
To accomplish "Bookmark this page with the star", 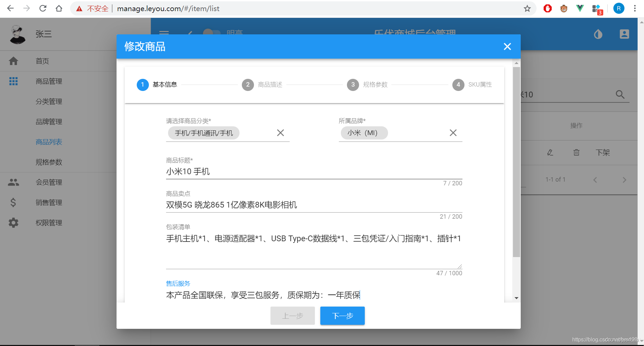I will pos(527,8).
